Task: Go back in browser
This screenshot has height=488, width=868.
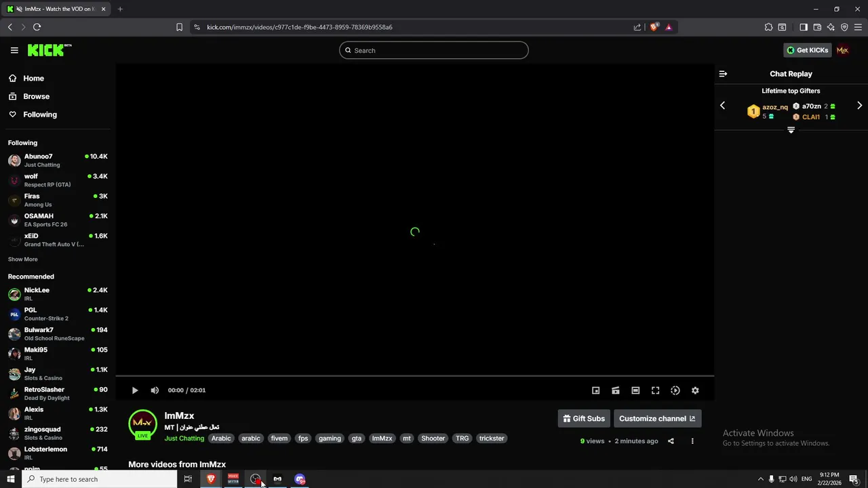Action: pos(9,27)
